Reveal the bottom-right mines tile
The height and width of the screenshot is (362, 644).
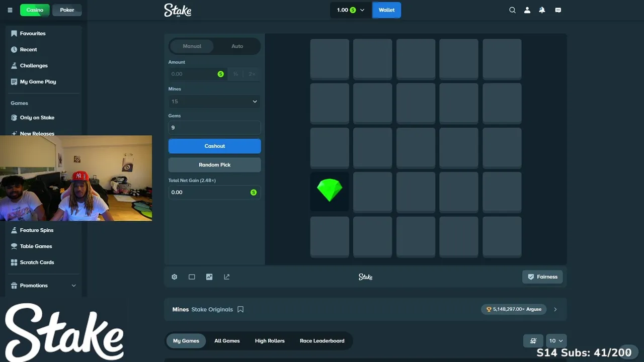coord(502,236)
